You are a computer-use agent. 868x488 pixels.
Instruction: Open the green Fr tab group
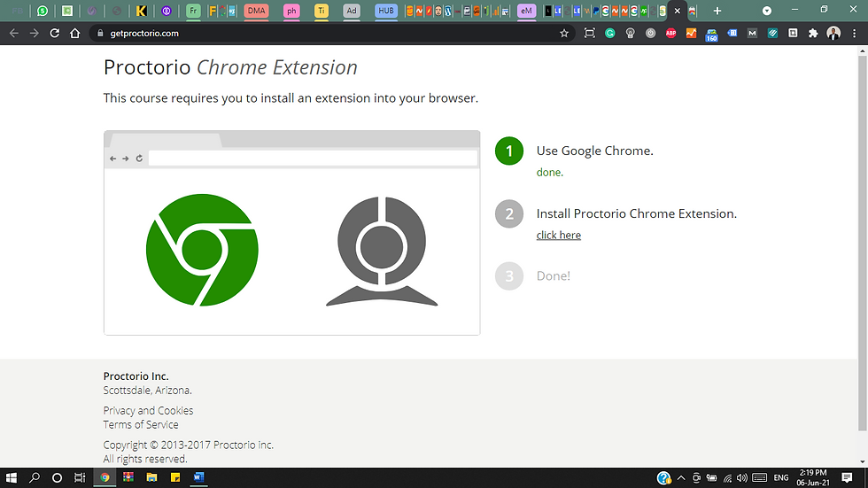(x=193, y=11)
